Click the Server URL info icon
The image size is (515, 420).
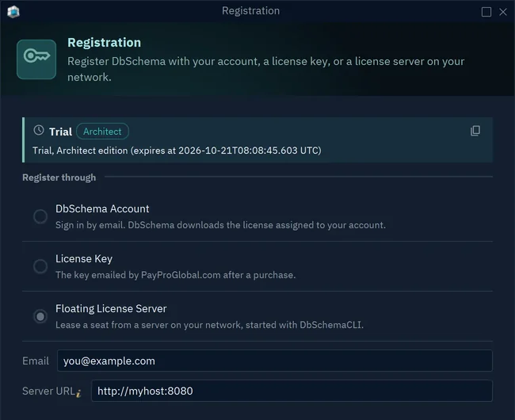point(78,393)
